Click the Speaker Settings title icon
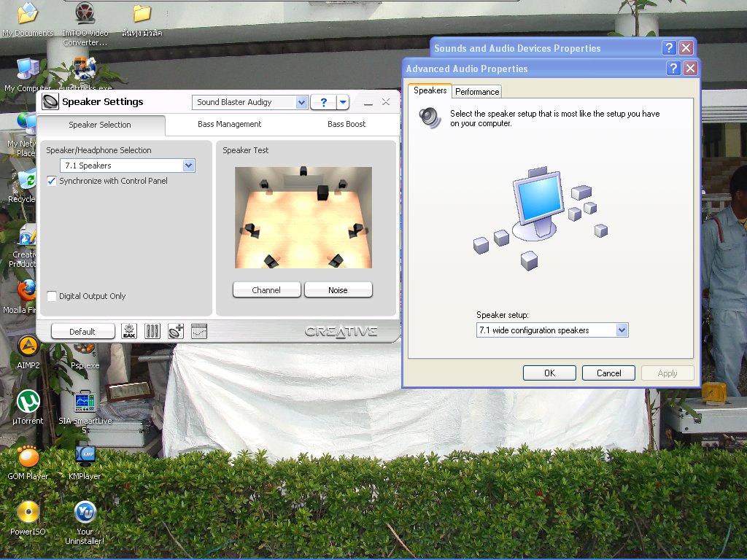 (50, 101)
